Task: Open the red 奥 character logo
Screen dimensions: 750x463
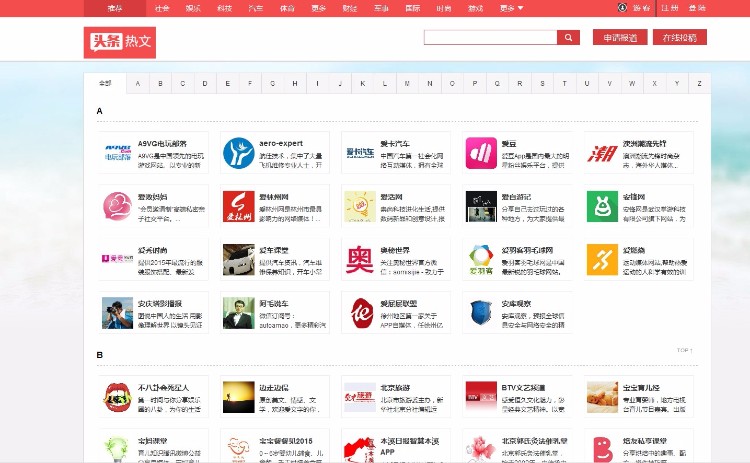Action: 360,260
